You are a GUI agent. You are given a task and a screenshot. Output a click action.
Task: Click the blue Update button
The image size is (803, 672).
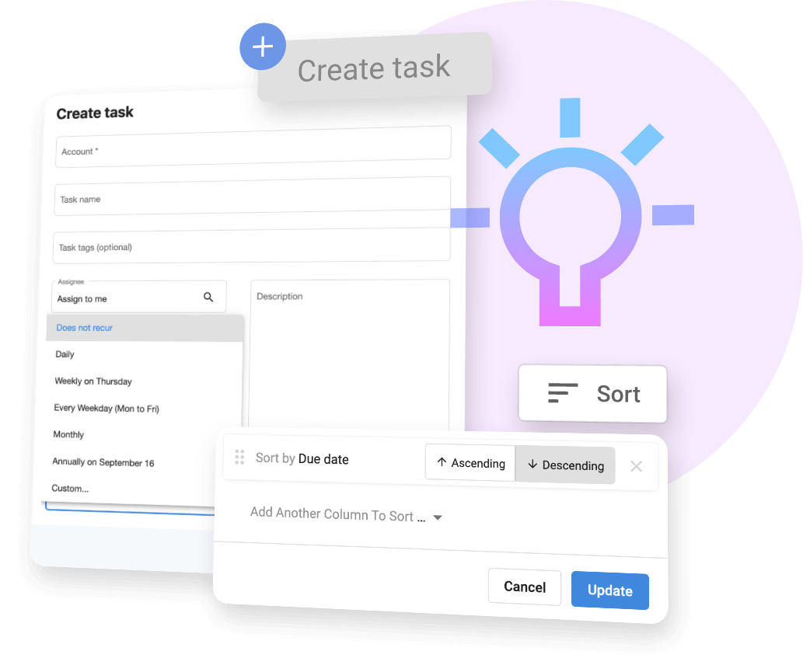pyautogui.click(x=610, y=590)
